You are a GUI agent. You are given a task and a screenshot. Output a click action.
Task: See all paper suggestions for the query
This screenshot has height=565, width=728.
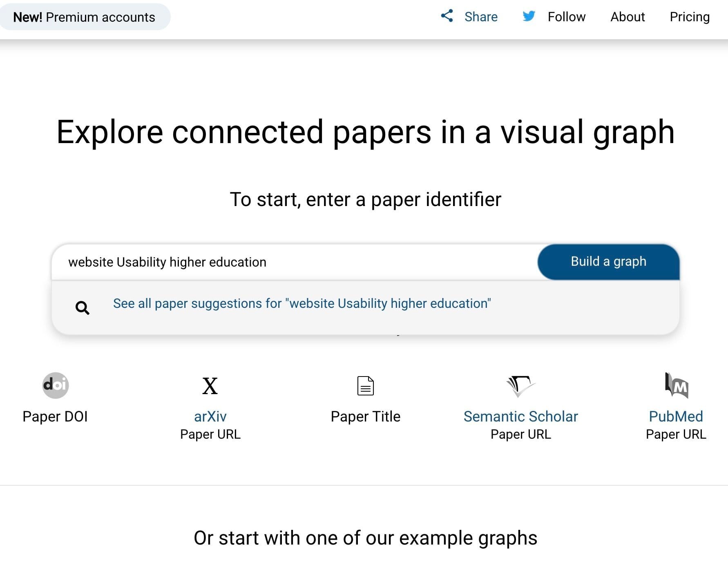302,303
